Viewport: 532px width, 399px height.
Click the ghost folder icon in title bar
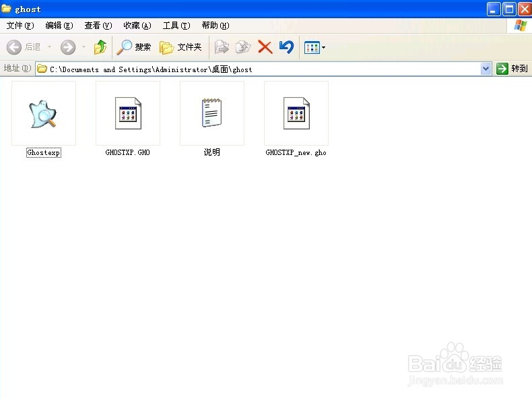pyautogui.click(x=6, y=9)
